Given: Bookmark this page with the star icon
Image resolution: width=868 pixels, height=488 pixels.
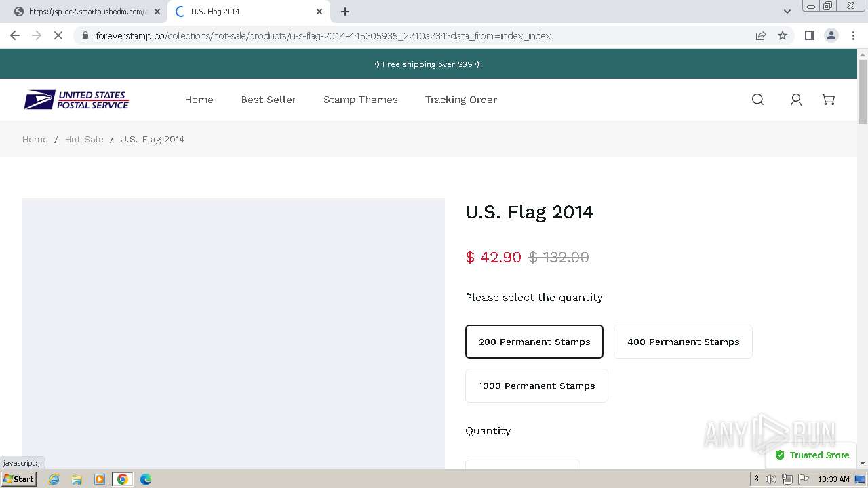Looking at the screenshot, I should (783, 35).
